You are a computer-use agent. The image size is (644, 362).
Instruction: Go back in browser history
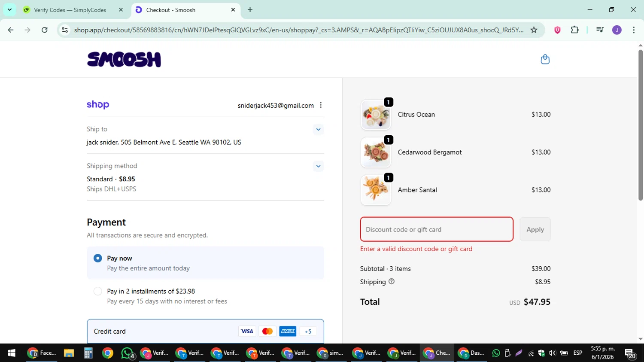pyautogui.click(x=11, y=30)
